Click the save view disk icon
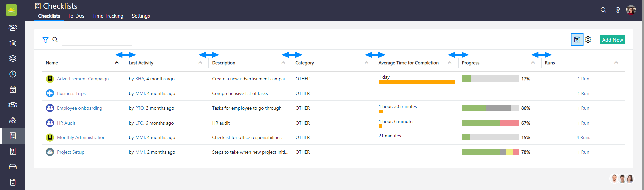644x190 pixels. coord(577,40)
